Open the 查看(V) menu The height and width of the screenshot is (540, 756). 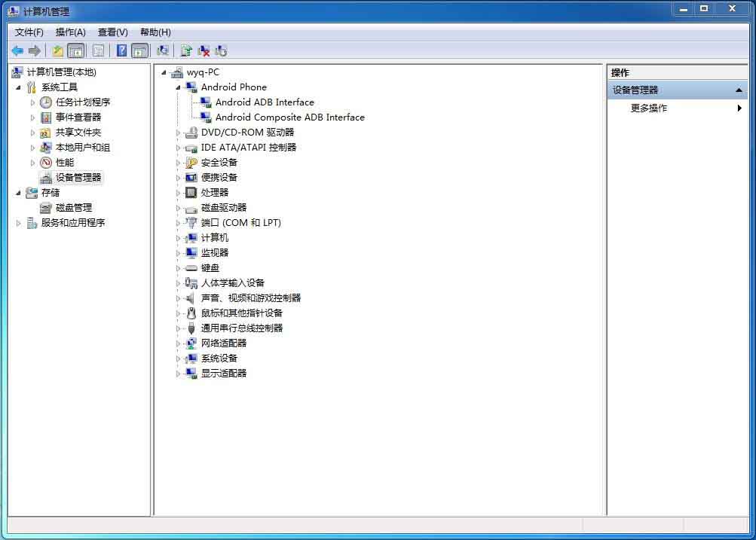[112, 32]
